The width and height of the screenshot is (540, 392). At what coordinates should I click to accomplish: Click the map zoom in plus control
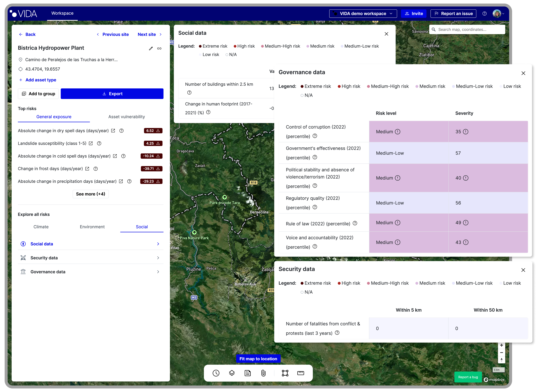(x=501, y=345)
